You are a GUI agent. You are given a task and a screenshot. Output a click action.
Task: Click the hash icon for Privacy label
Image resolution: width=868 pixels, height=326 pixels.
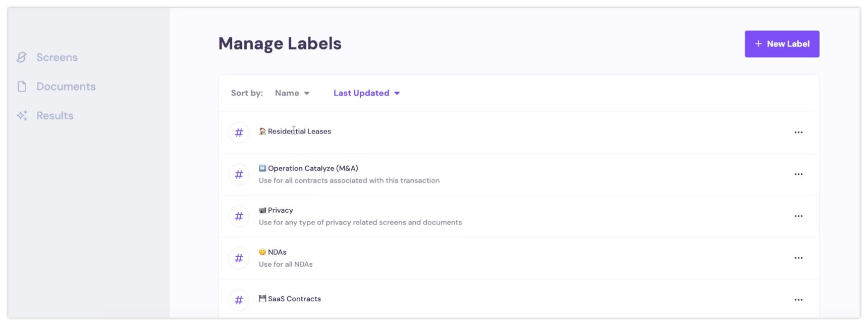239,217
